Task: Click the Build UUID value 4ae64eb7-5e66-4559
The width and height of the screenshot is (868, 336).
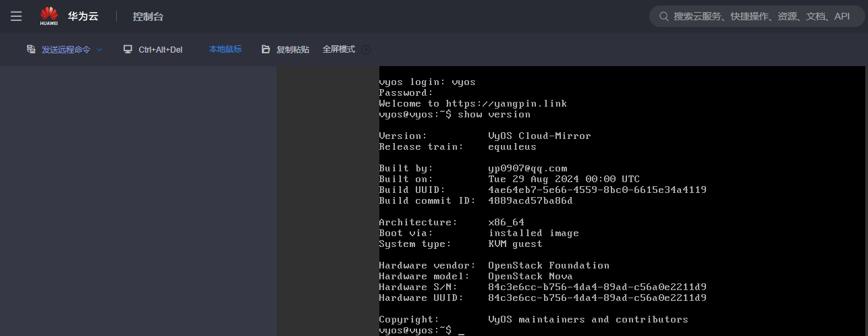Action: [597, 190]
